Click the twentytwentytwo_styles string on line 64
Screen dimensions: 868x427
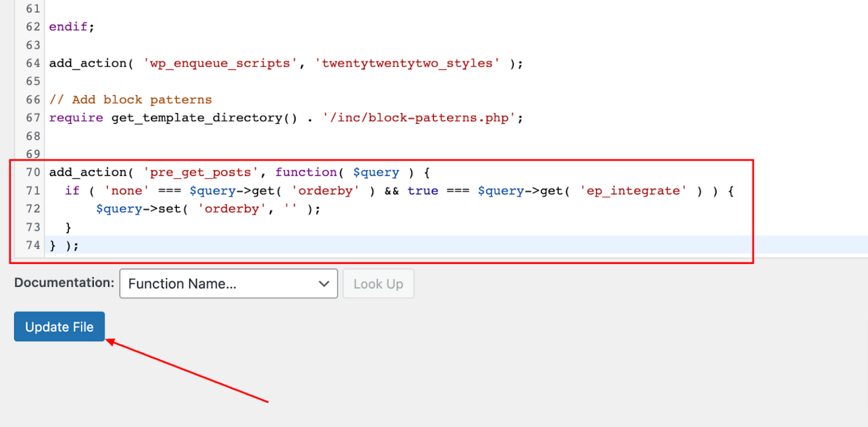click(408, 63)
